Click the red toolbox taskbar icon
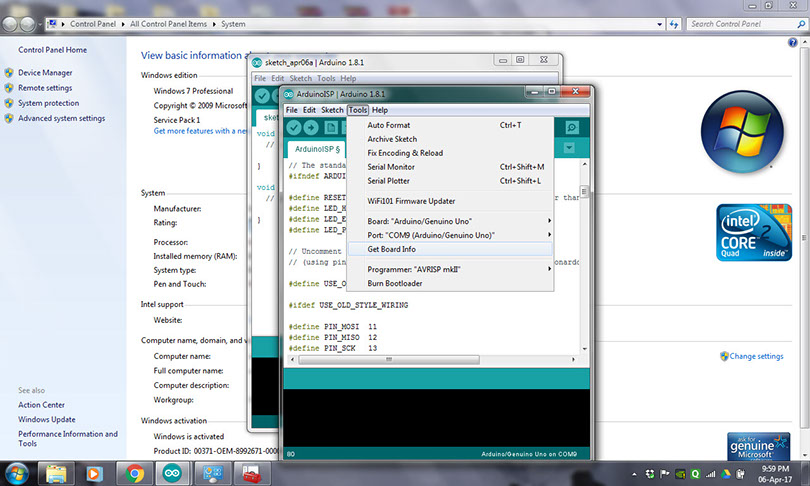810x486 pixels. [x=252, y=473]
